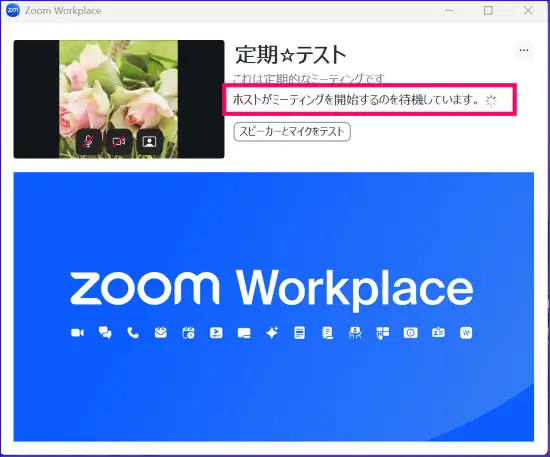Click the text ホストがミーティングを開始するのを待機しています。
The image size is (550, 457).
(x=356, y=100)
